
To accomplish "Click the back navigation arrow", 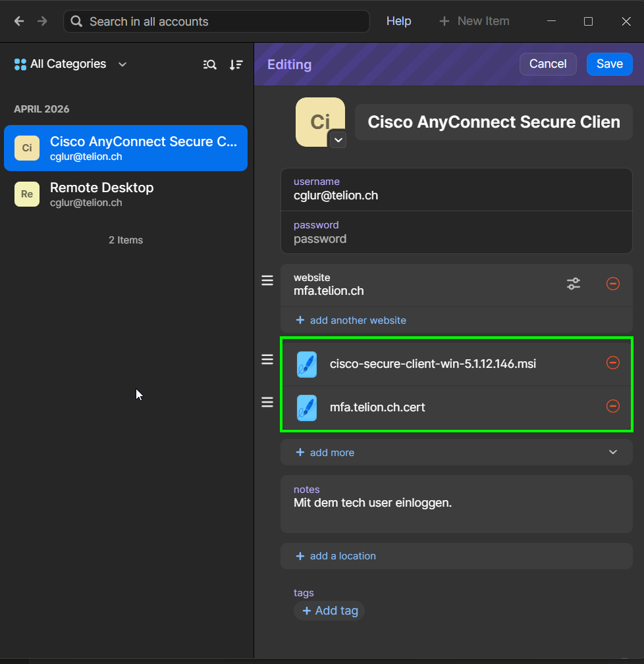I will click(x=19, y=21).
